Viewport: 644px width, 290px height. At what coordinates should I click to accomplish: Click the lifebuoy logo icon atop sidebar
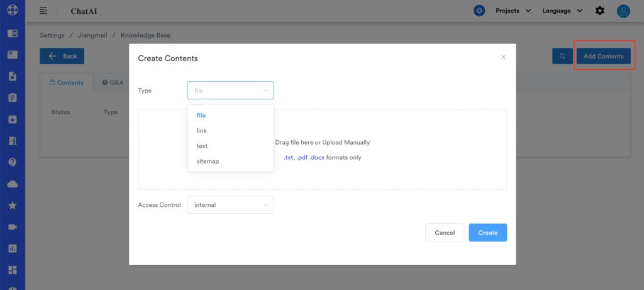[x=13, y=9]
